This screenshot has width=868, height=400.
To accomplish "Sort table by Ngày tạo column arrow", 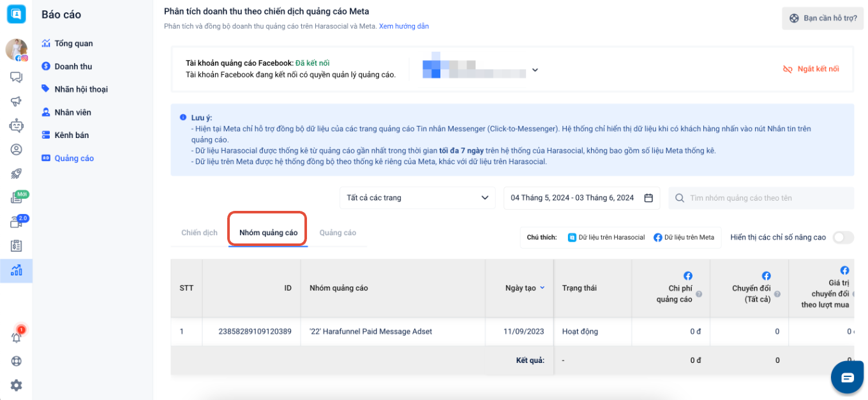I will coord(542,288).
